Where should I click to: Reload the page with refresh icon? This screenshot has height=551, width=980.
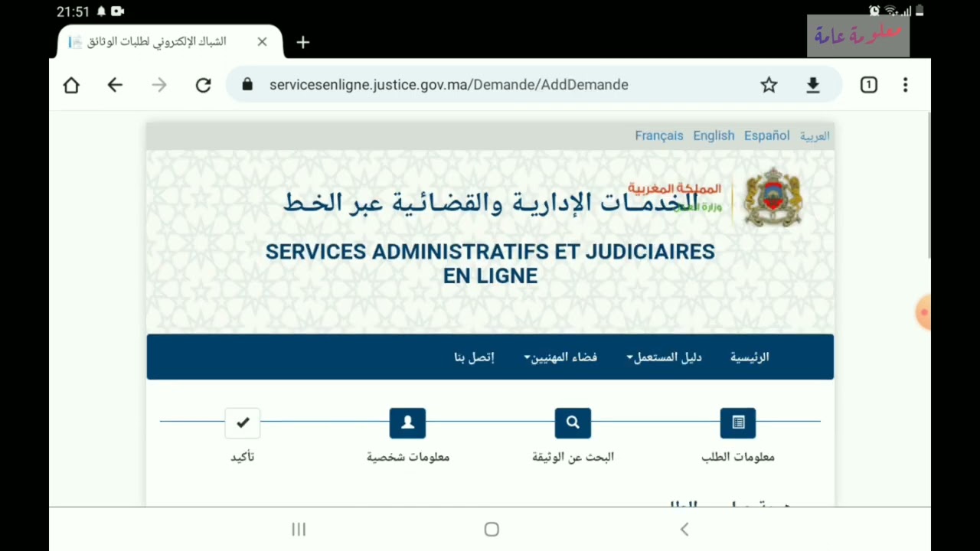tap(203, 85)
